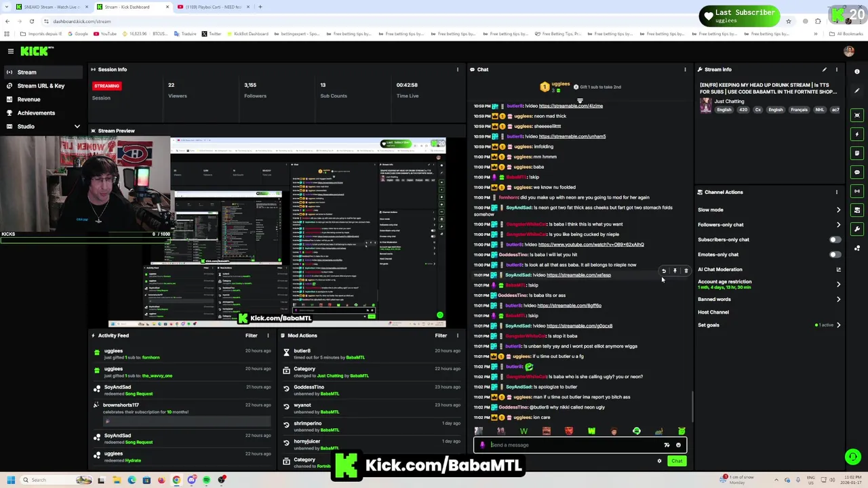Toggle Stream Preview widget icon in right sidebar
The height and width of the screenshot is (488, 868).
[857, 115]
